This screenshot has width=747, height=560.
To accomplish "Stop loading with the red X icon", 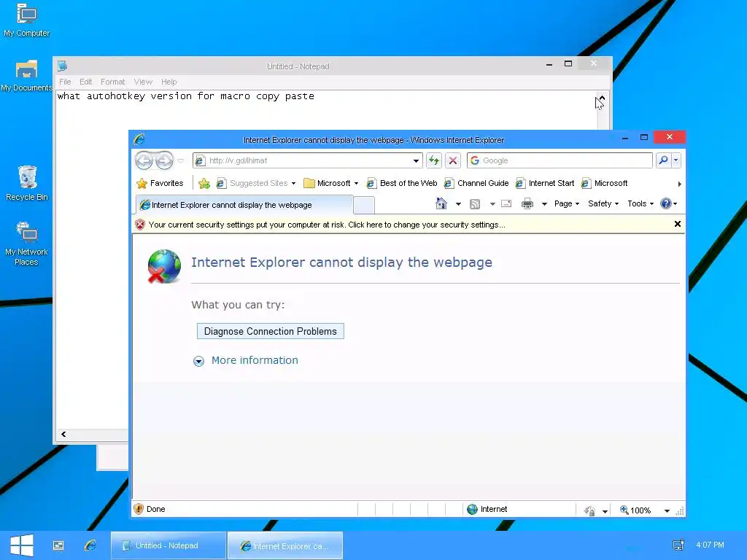I will pos(453,160).
